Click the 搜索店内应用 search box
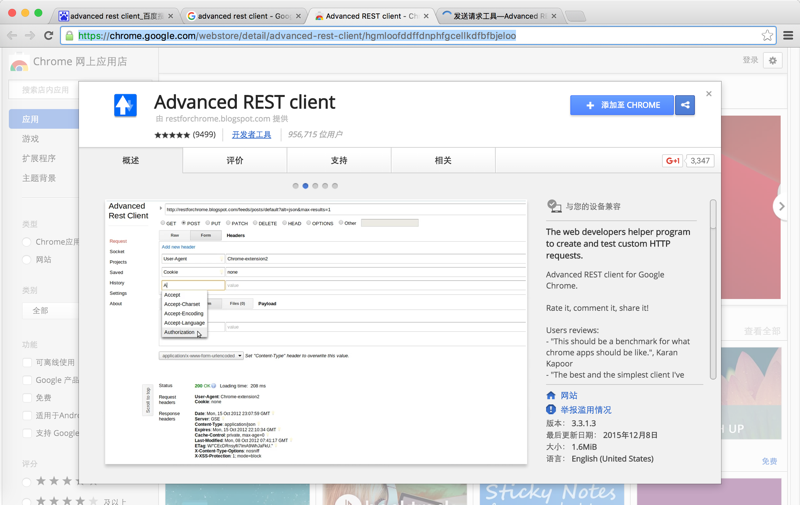The image size is (800, 505). point(45,90)
